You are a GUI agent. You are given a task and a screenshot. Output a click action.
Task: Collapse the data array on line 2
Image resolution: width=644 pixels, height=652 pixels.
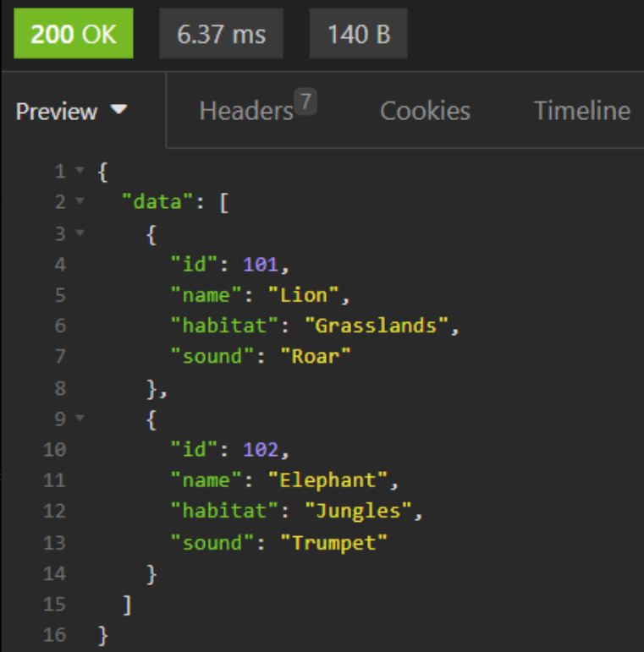tap(80, 201)
